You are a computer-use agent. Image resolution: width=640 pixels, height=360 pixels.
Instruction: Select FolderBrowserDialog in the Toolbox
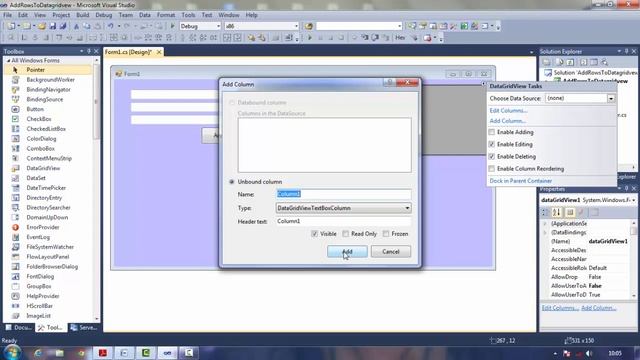click(52, 267)
